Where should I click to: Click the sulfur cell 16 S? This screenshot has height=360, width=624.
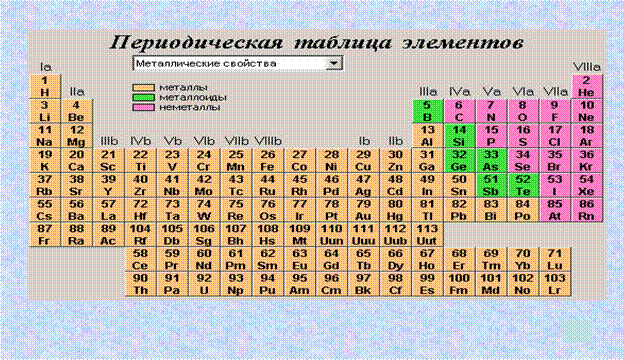(x=523, y=136)
